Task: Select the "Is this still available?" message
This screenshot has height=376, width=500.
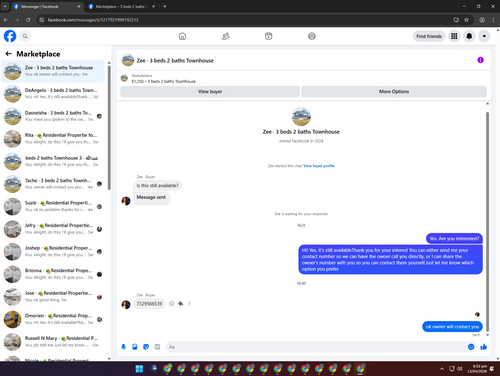Action: pyautogui.click(x=157, y=186)
